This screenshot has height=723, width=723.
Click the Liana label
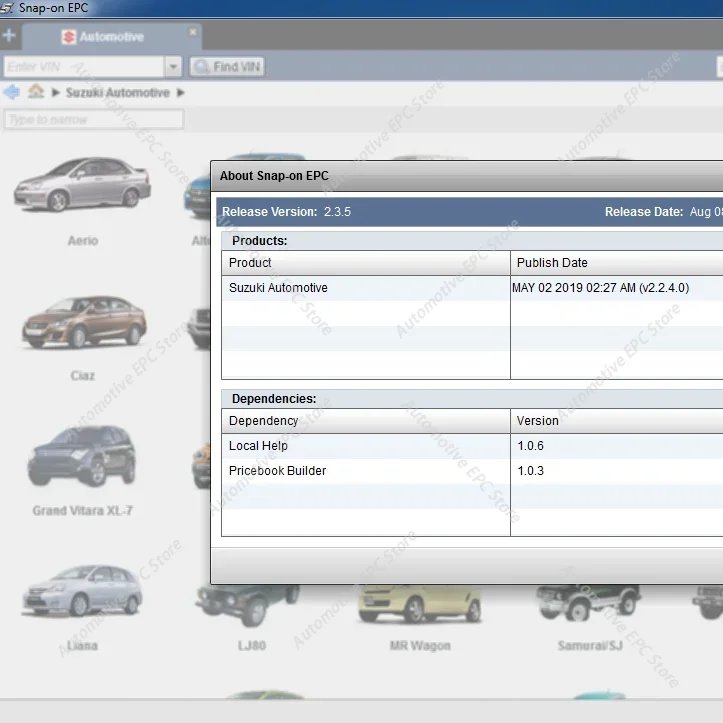82,646
